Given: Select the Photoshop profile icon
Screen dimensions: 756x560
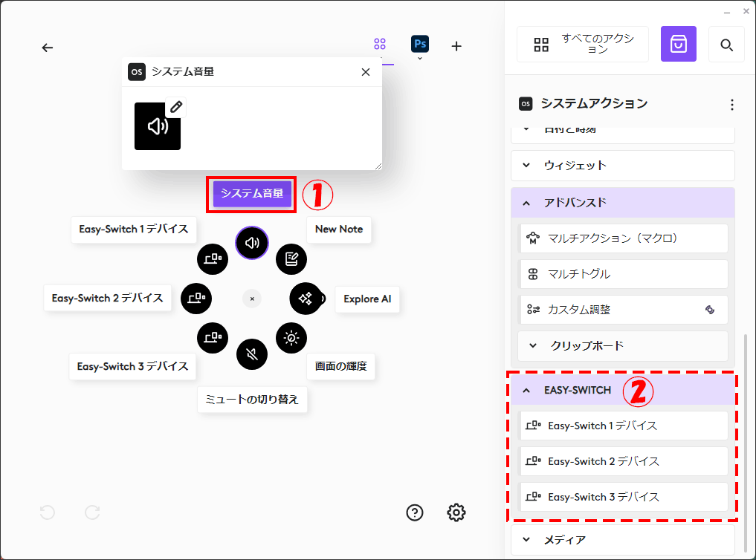Looking at the screenshot, I should 420,45.
